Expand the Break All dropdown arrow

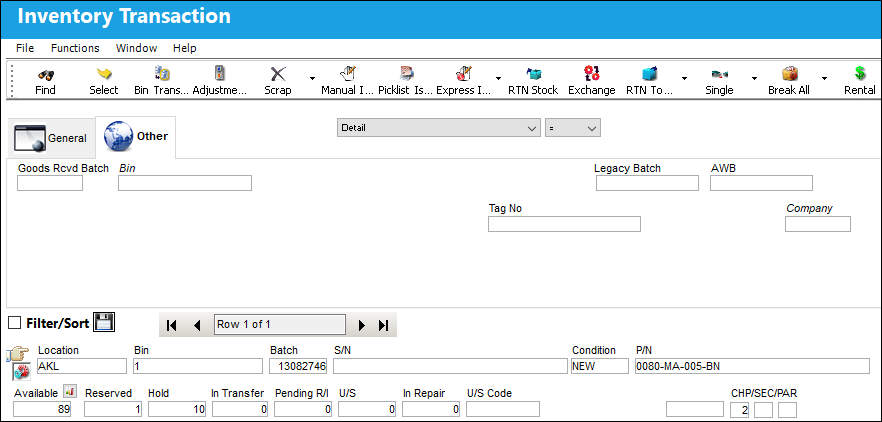pyautogui.click(x=824, y=78)
